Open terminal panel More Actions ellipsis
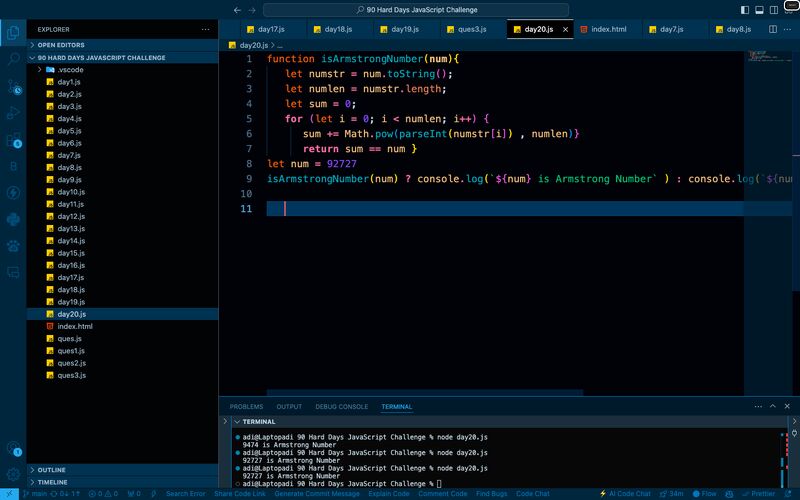The image size is (800, 500). (x=758, y=406)
